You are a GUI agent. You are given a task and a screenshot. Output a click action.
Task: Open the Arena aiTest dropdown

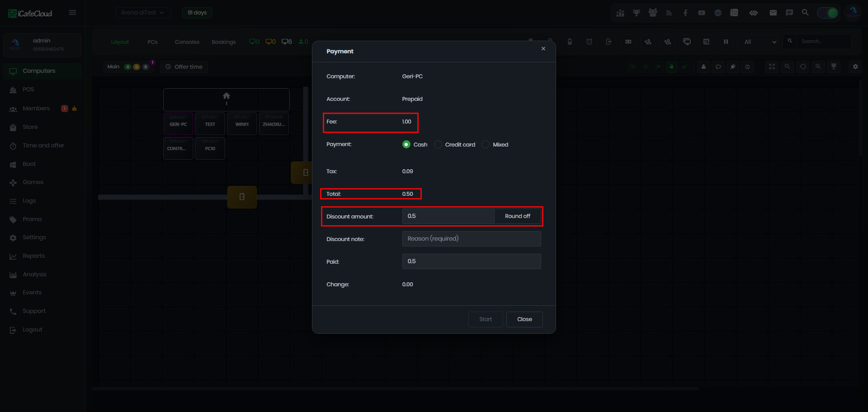[x=143, y=13]
